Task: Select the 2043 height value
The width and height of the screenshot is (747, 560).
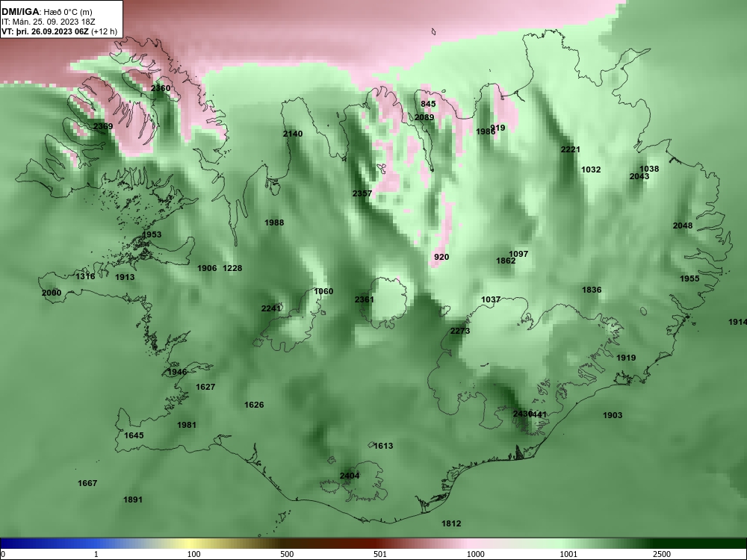Action: click(639, 176)
